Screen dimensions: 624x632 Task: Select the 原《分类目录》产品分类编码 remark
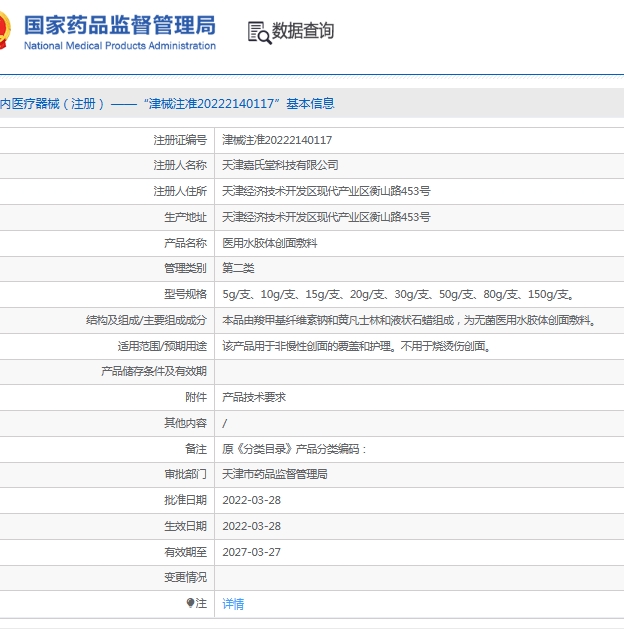(294, 449)
